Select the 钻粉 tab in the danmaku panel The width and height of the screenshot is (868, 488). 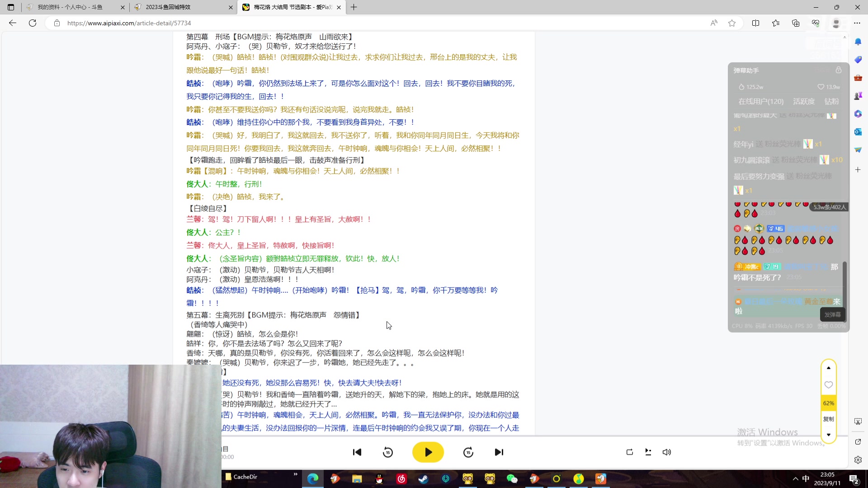(x=832, y=102)
